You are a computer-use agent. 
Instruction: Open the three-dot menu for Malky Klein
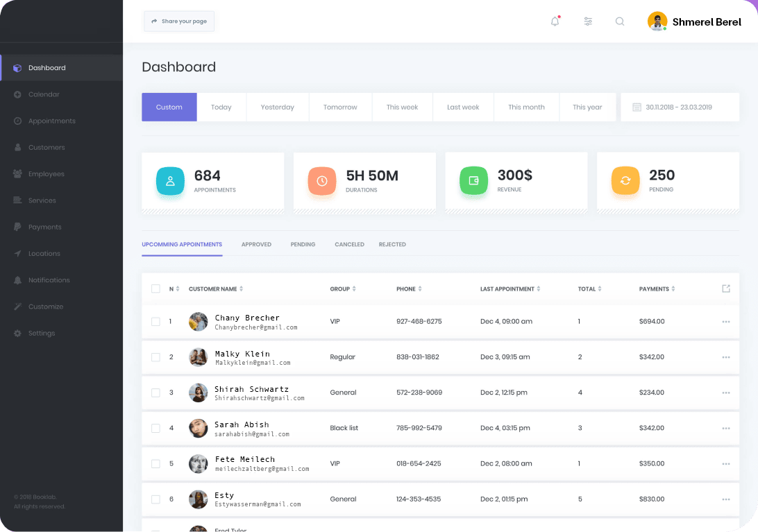(726, 357)
